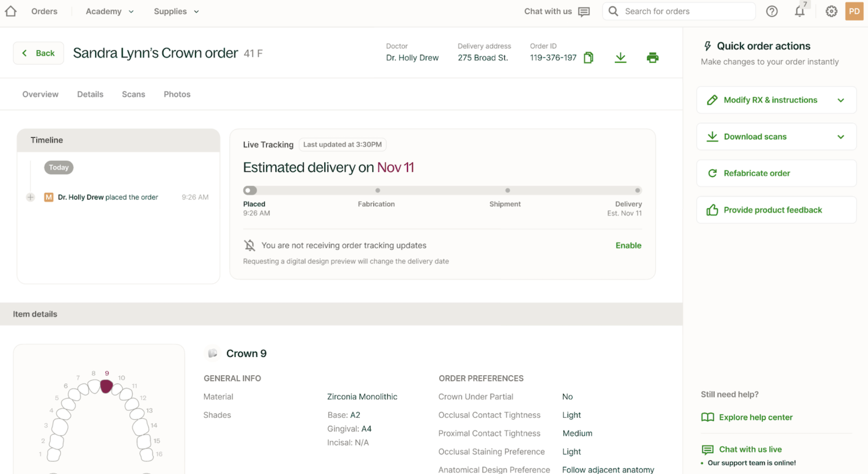Open the Supplies dropdown menu
The image size is (868, 474).
point(176,11)
